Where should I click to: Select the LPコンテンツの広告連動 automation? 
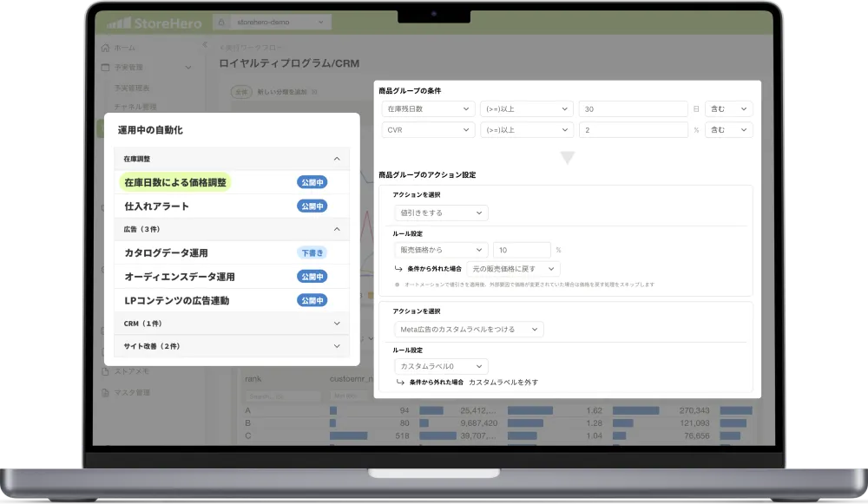[x=175, y=300]
